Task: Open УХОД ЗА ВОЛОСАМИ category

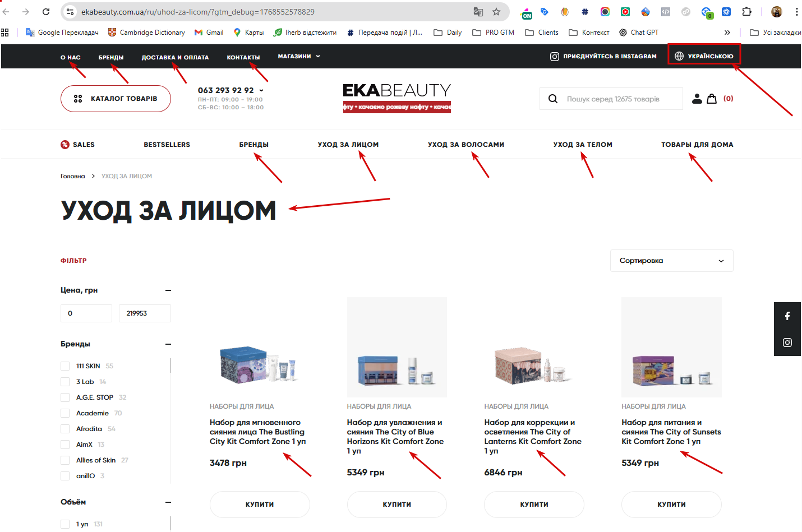Action: pyautogui.click(x=465, y=145)
